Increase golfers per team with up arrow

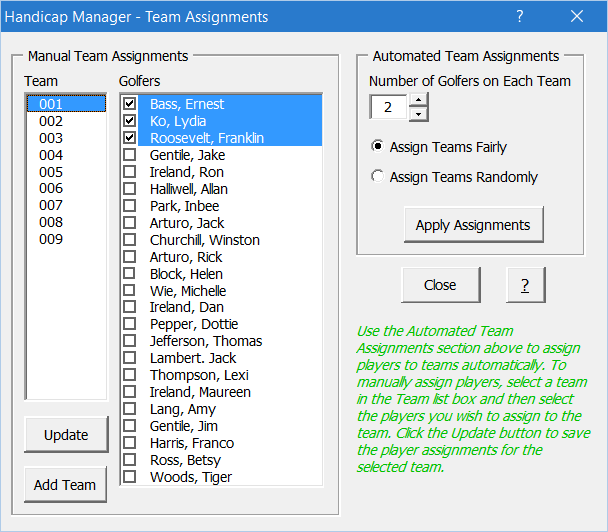(x=418, y=100)
